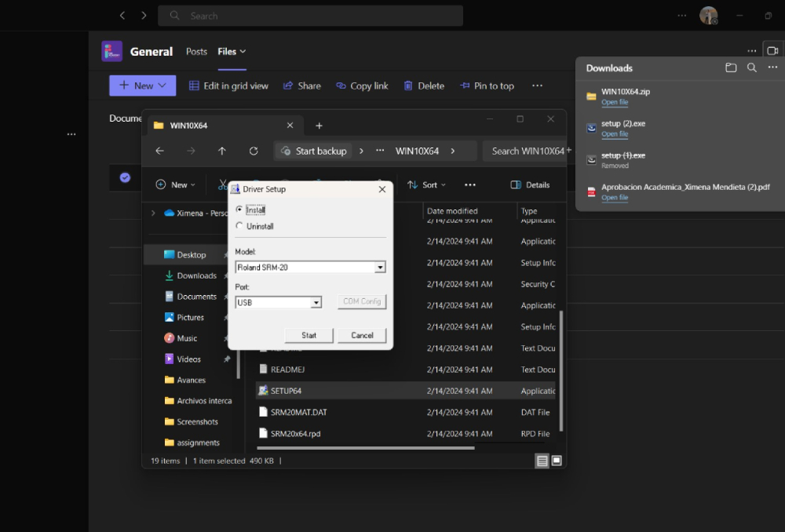
Task: Open the Teams profile picture menu
Action: click(x=708, y=16)
